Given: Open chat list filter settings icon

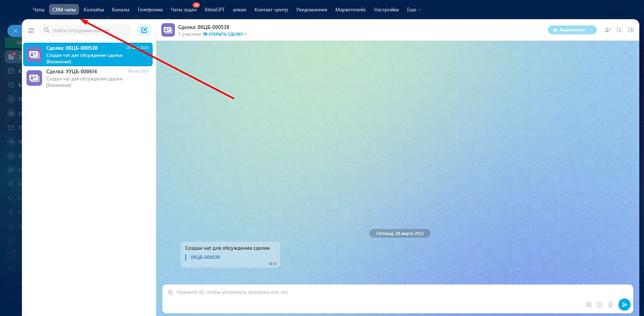Looking at the screenshot, I should [x=31, y=30].
